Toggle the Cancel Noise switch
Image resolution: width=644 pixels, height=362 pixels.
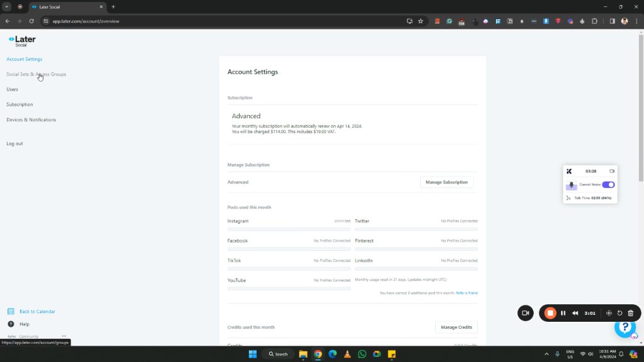click(608, 185)
